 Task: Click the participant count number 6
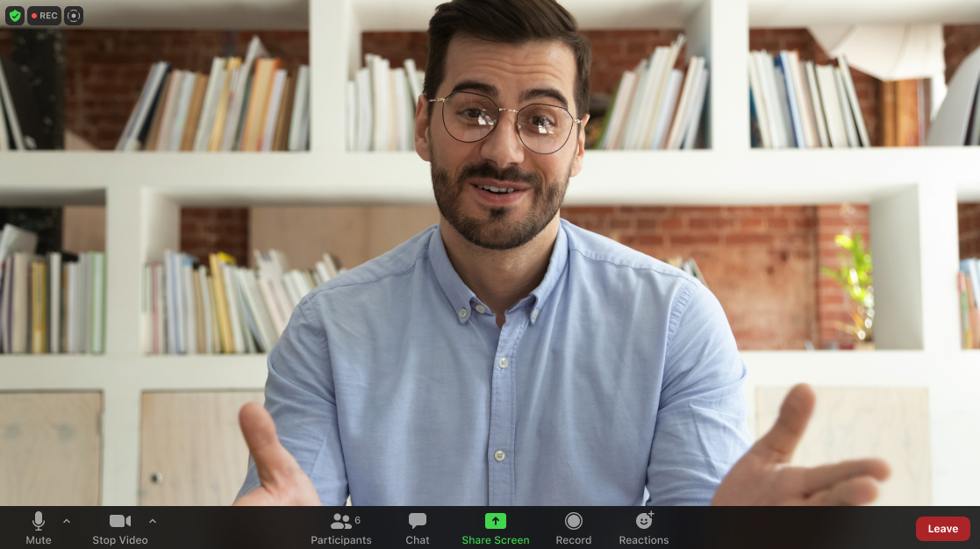click(x=358, y=520)
